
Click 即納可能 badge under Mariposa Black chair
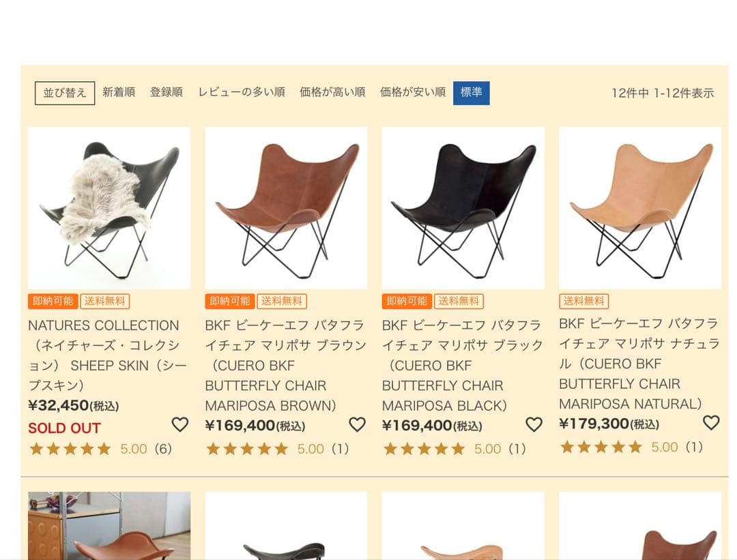click(x=407, y=301)
